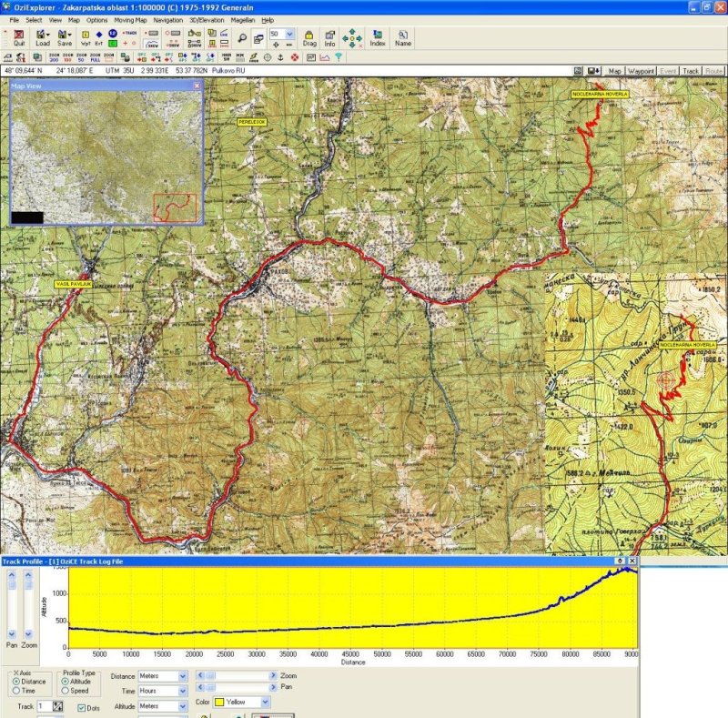
Task: Click the Save file toolbar icon
Action: [x=65, y=36]
